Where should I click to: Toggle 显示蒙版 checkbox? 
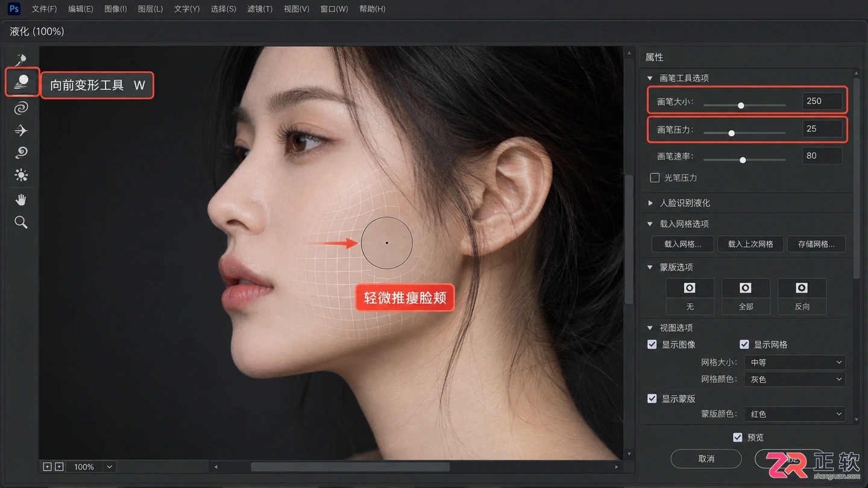652,399
